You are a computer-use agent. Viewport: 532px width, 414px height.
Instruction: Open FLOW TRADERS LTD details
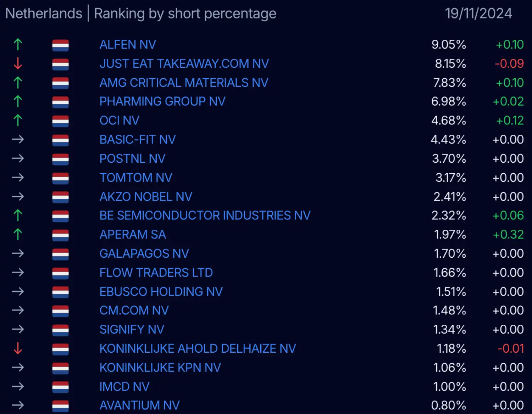pos(156,273)
